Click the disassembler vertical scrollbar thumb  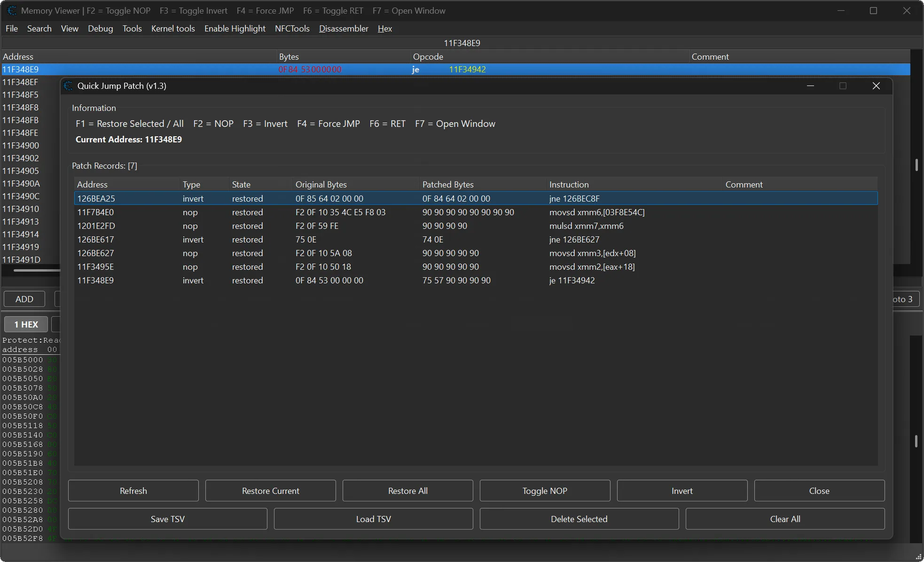(x=916, y=164)
